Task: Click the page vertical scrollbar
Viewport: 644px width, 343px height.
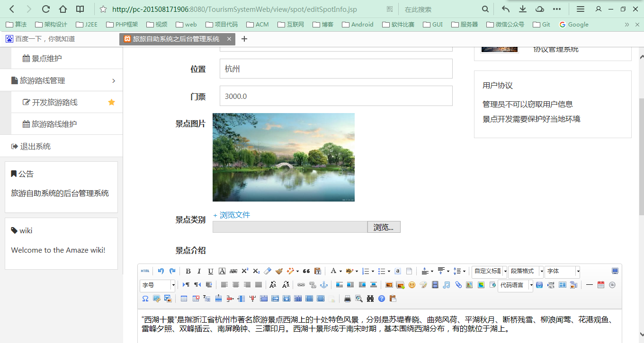Action: pyautogui.click(x=641, y=156)
